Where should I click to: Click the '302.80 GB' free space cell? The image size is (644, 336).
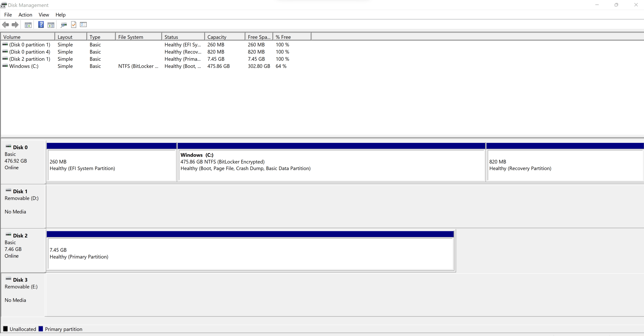259,66
